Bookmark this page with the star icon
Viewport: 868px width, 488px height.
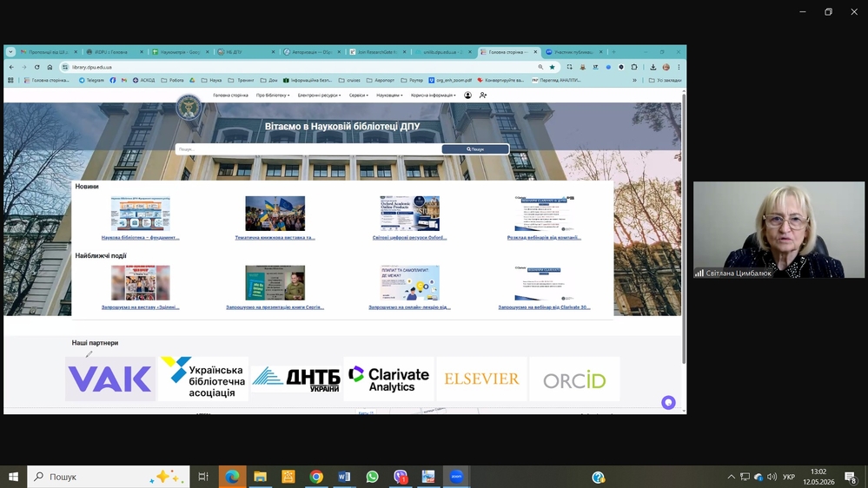[x=552, y=67]
